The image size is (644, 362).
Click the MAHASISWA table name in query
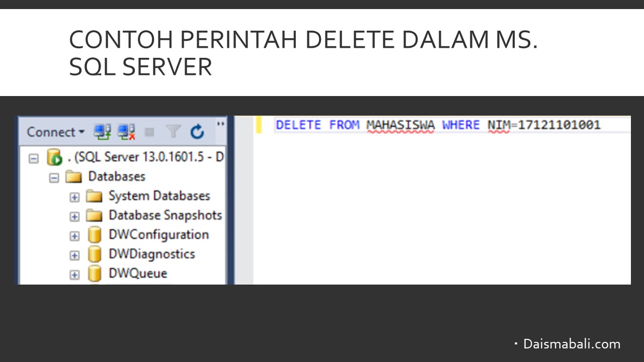pos(400,125)
